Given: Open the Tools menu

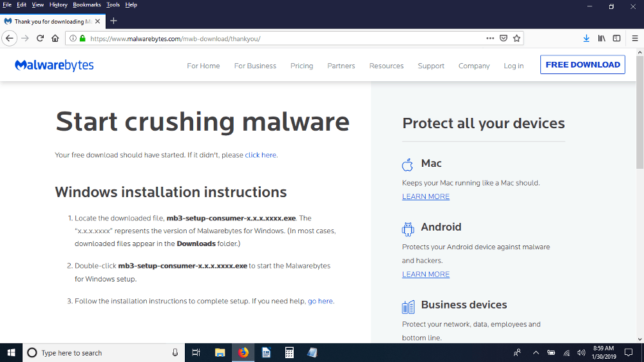Looking at the screenshot, I should pyautogui.click(x=113, y=5).
